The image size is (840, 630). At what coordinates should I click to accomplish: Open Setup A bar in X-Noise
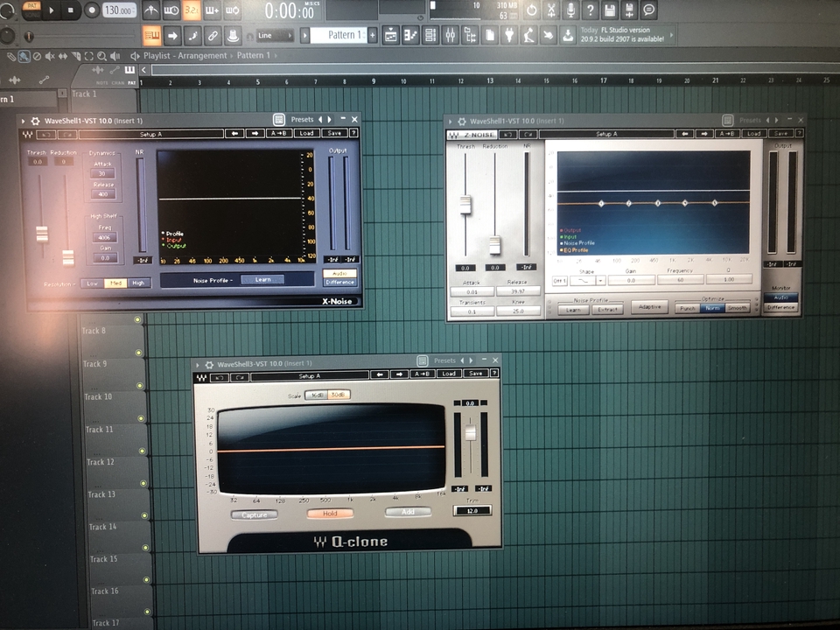tap(151, 134)
